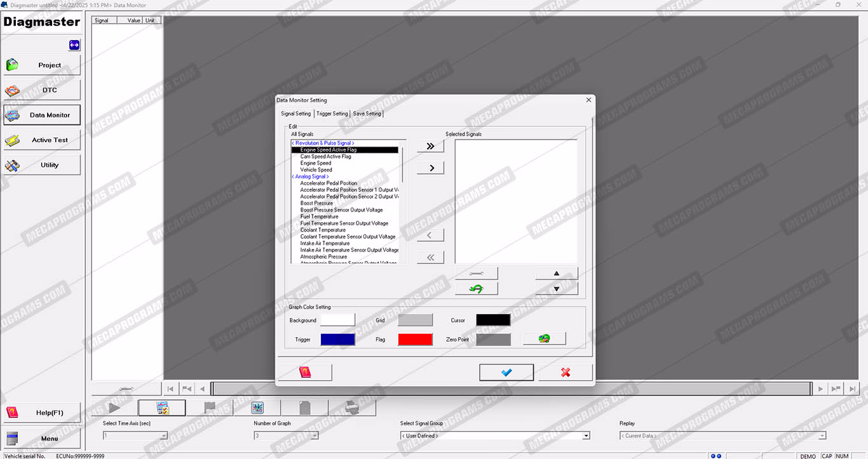Move selected signal up with the up triangle

point(556,274)
